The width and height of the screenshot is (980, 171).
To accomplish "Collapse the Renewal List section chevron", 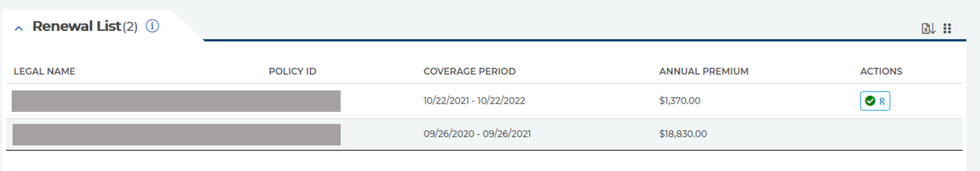I will tap(19, 28).
